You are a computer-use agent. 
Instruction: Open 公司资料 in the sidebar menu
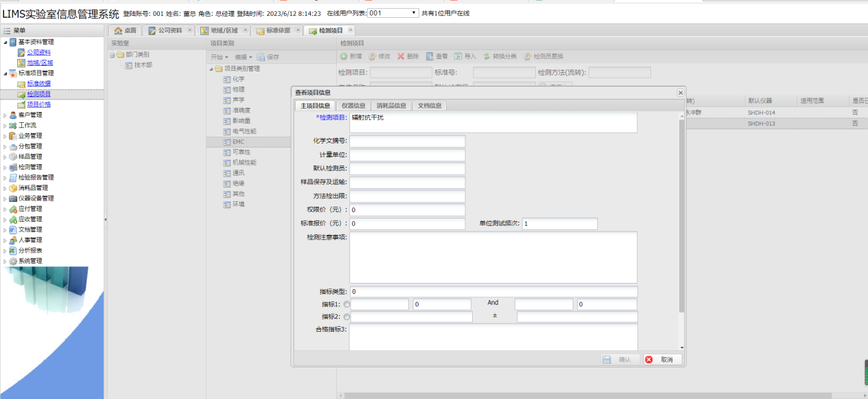(38, 52)
